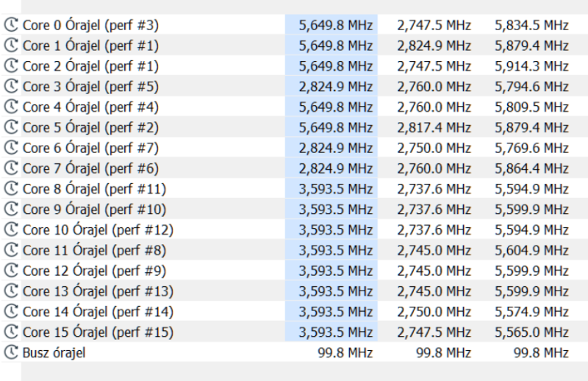Select the Core 4 Órajel (perf #4) row
588x381 pixels.
(x=294, y=107)
